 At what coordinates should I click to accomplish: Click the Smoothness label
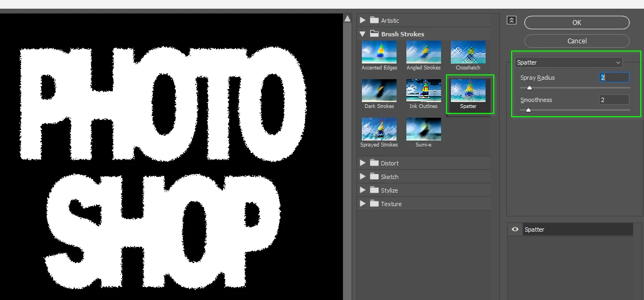click(x=536, y=100)
